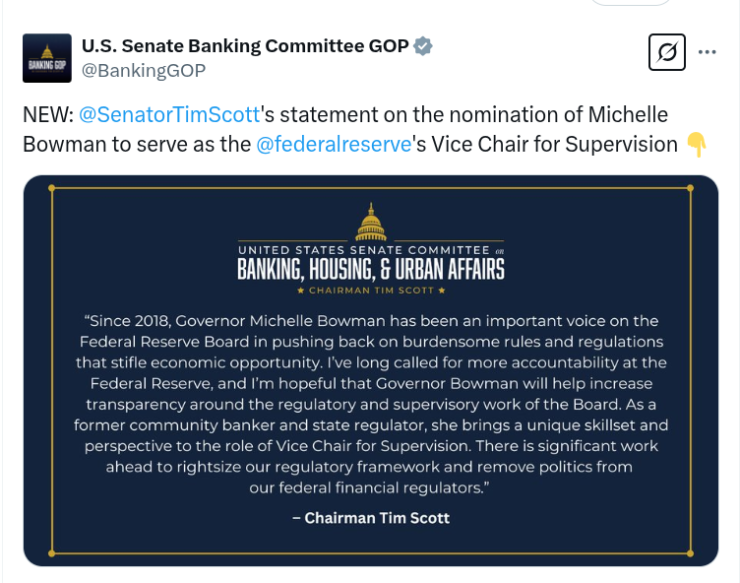Open the @federalreserve mention link
Screen dimensions: 740x583
[x=334, y=144]
